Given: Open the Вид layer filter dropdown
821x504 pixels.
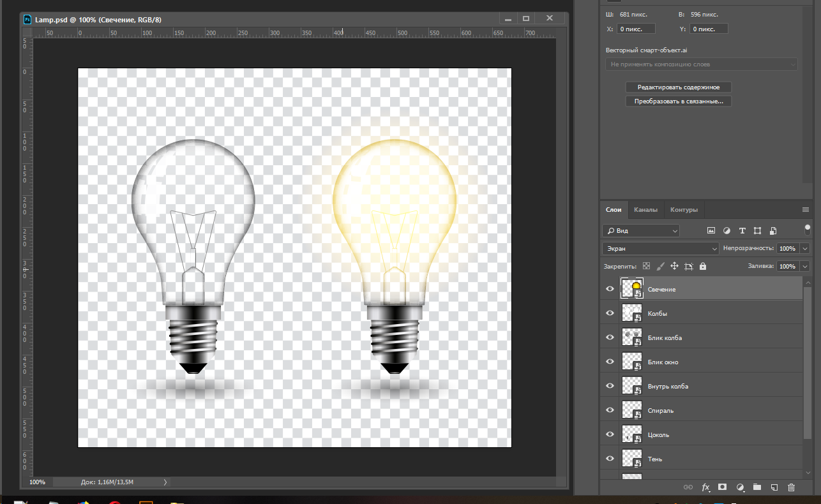Looking at the screenshot, I should (x=641, y=230).
